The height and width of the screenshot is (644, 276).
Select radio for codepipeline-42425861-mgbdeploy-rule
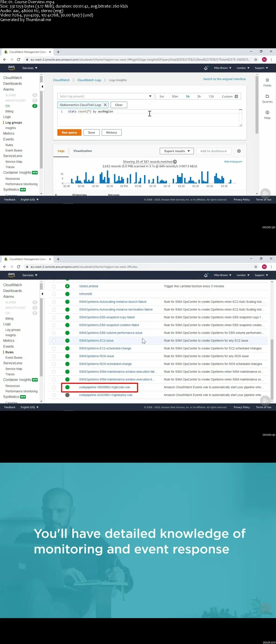click(x=54, y=395)
